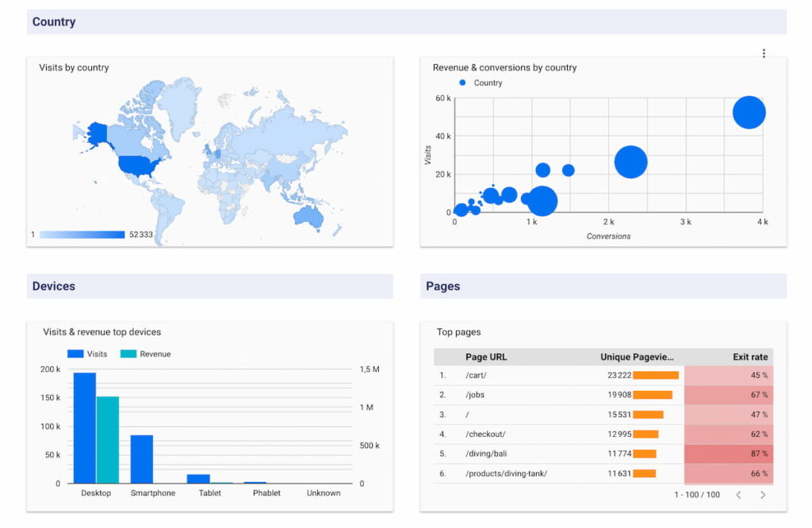Click the previous page arrow under Top pages
Screen dimensions: 812x528
741,494
